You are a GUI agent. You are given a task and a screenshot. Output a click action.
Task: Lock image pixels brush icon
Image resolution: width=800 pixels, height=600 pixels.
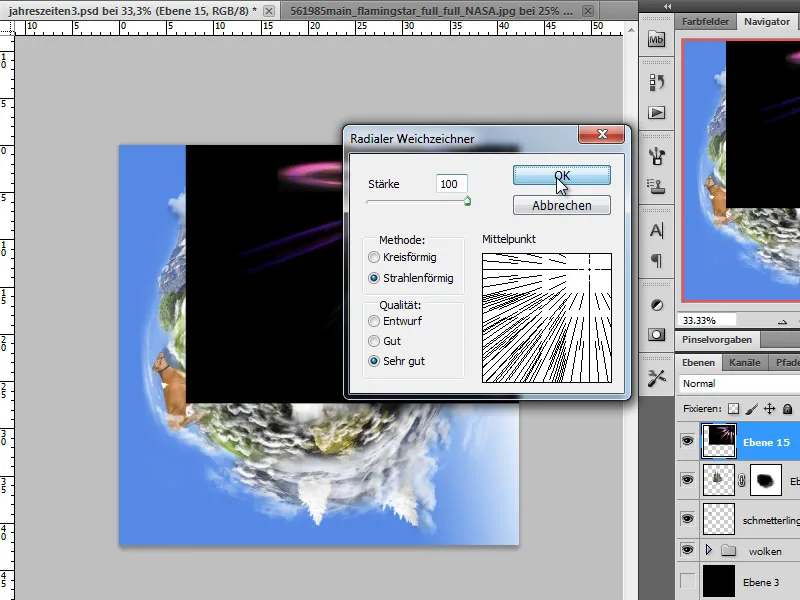pos(751,409)
